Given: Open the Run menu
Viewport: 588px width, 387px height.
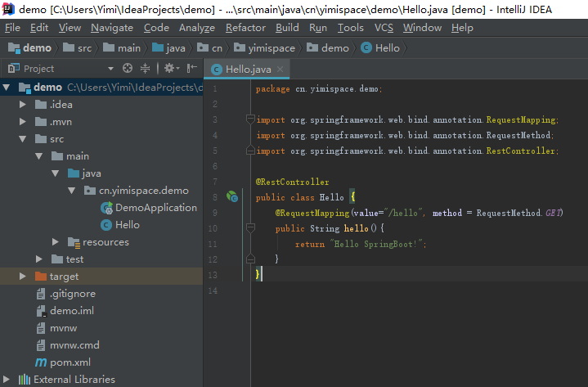Looking at the screenshot, I should pos(318,28).
